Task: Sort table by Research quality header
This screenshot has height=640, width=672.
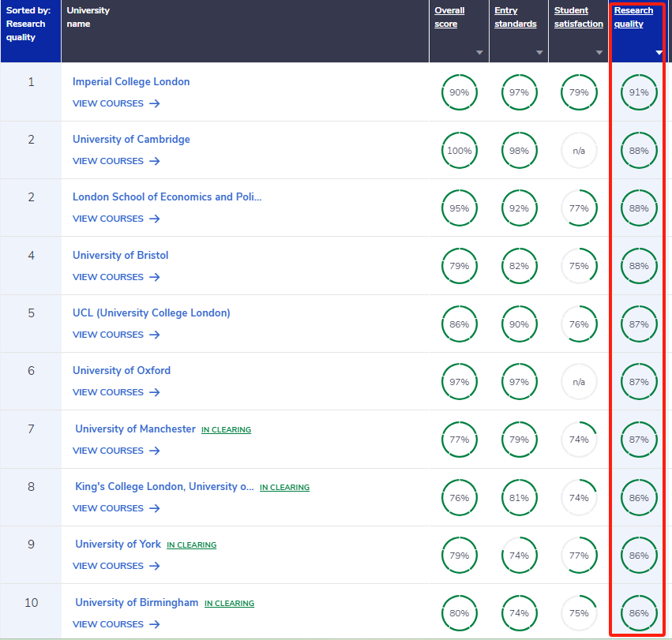Action: pos(633,17)
